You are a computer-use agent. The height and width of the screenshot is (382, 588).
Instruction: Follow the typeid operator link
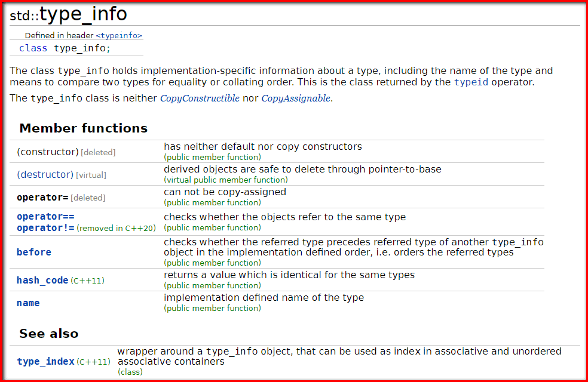(470, 82)
